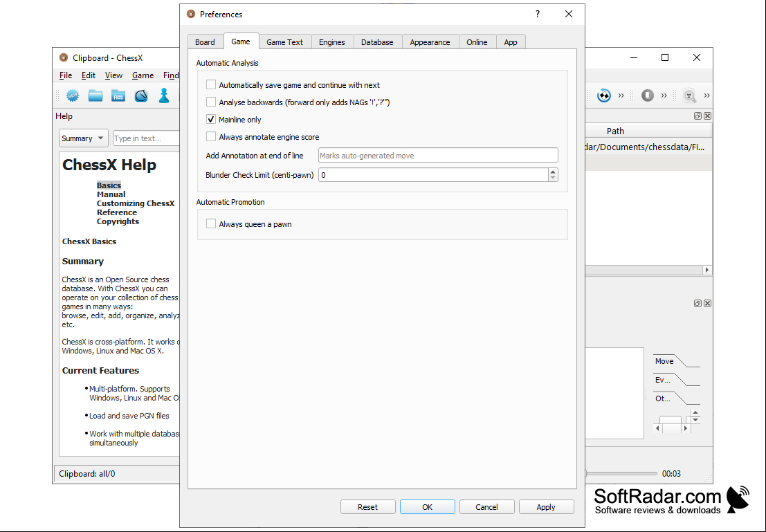766x532 pixels.
Task: Focus the Blunder Check Limit number field
Action: pos(433,175)
